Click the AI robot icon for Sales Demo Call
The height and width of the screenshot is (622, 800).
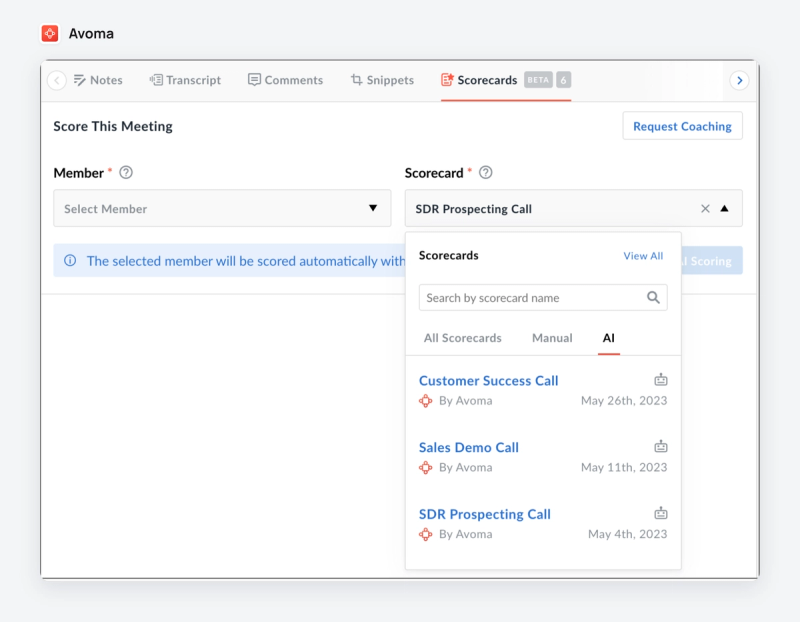pos(661,446)
